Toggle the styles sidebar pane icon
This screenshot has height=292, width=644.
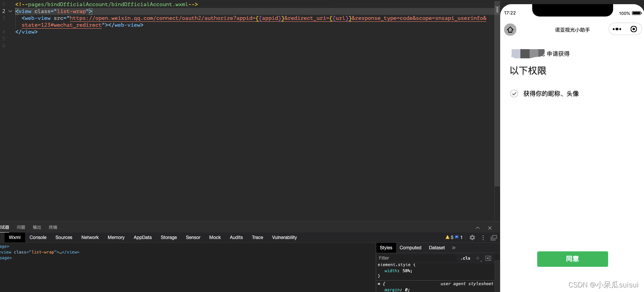click(x=488, y=258)
